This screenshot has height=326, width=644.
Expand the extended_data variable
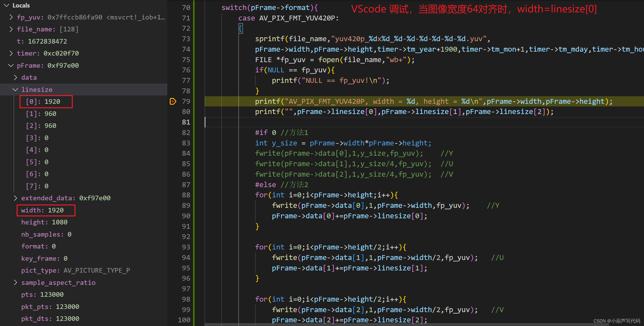16,198
